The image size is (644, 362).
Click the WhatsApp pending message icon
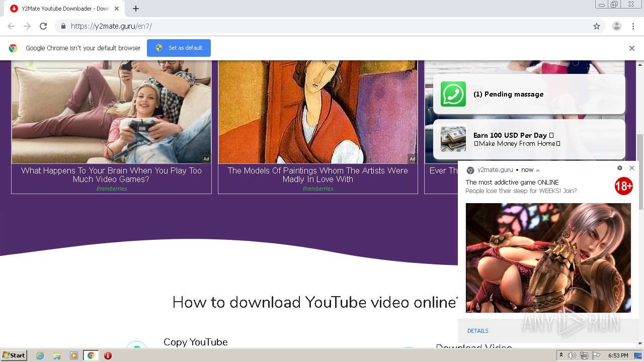point(453,94)
